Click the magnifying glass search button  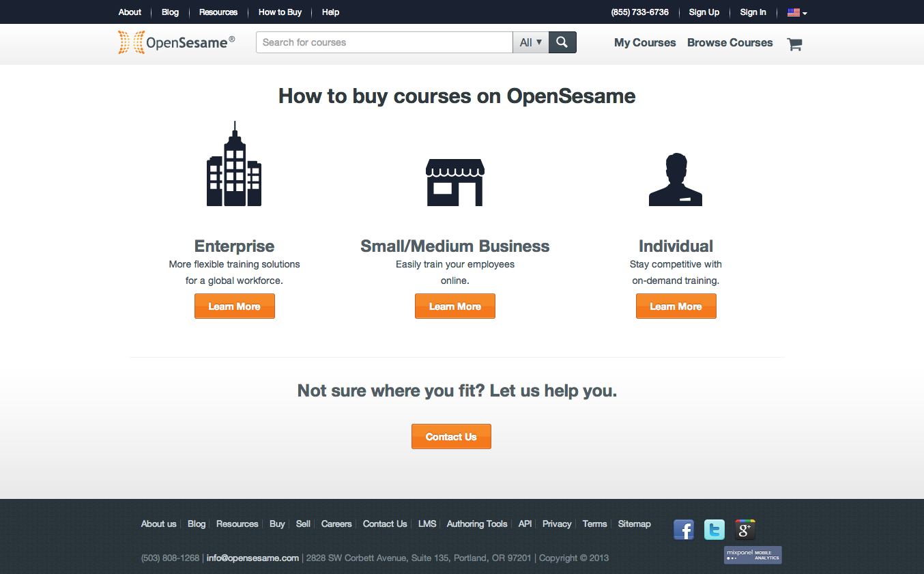click(562, 42)
